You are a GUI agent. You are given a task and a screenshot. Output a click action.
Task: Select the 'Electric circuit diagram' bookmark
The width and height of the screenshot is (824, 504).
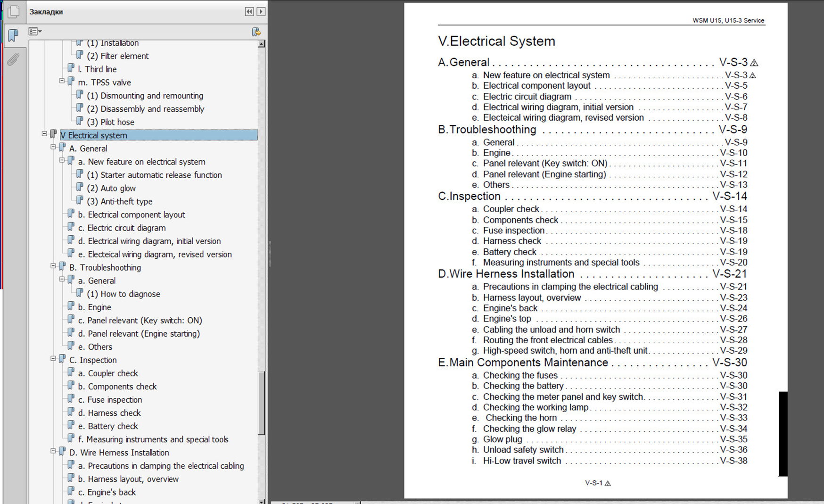point(126,228)
